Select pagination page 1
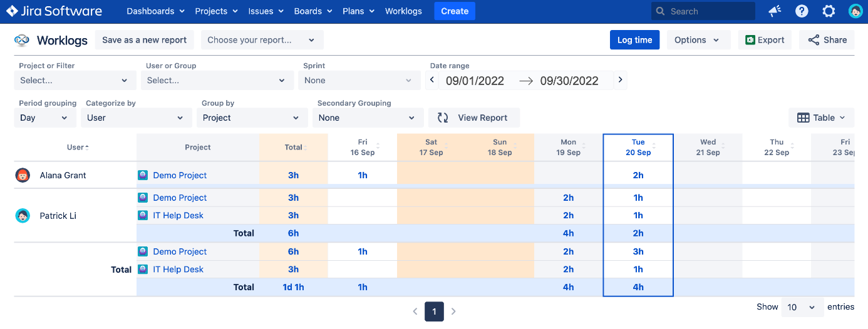Screen dimensions: 868x329 [434, 311]
